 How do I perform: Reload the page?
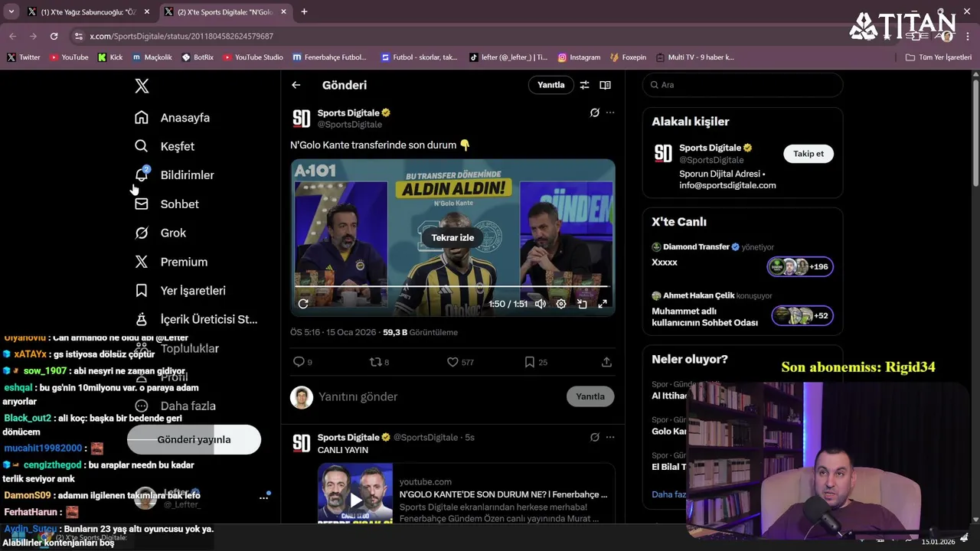pyautogui.click(x=54, y=36)
